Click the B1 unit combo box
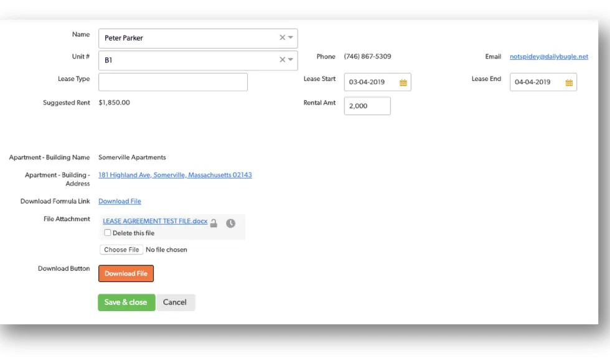 pos(198,60)
